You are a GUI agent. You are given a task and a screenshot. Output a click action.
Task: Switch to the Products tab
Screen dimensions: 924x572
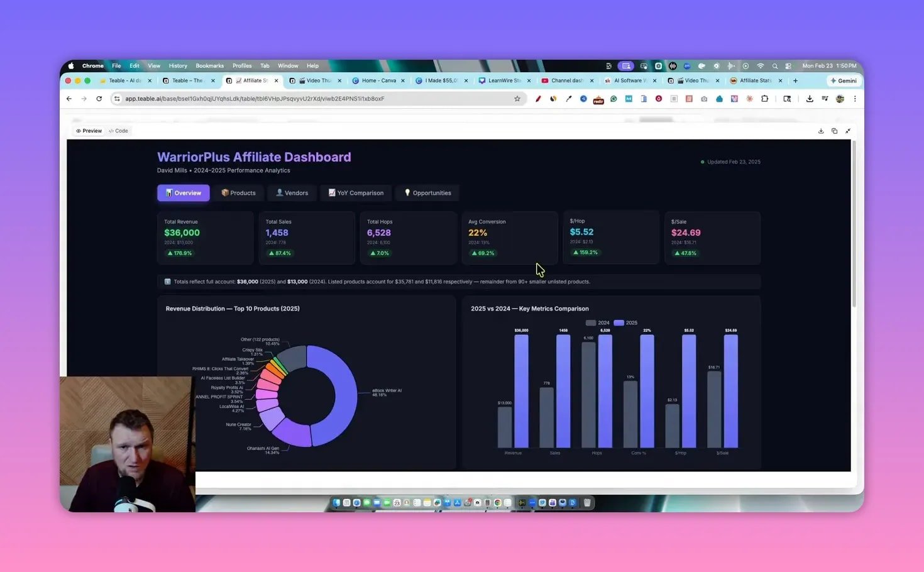click(x=239, y=193)
